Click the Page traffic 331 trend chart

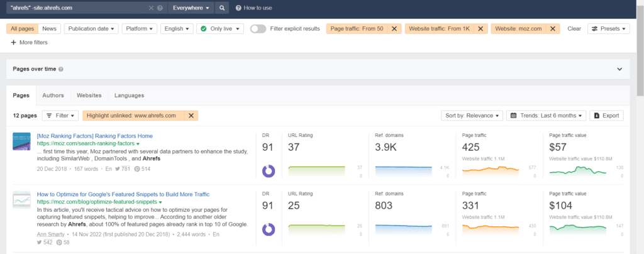point(491,229)
